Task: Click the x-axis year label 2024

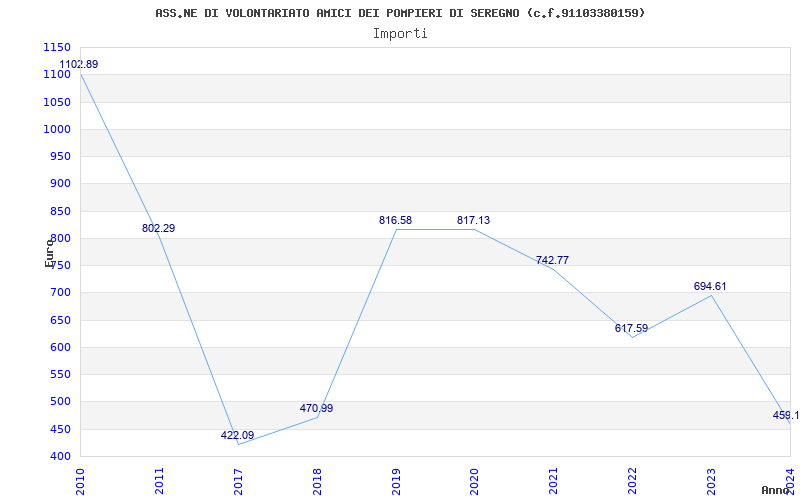Action: click(790, 481)
